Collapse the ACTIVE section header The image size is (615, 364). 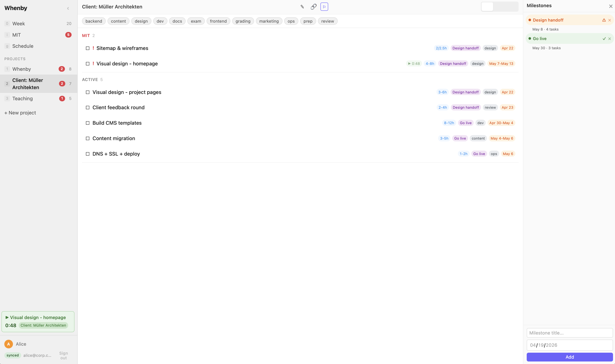click(x=90, y=79)
